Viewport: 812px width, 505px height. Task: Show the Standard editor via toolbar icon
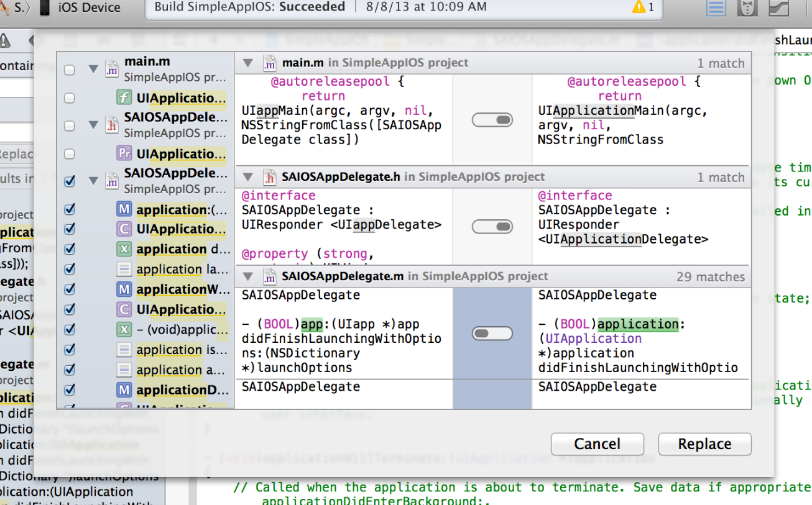click(x=717, y=8)
